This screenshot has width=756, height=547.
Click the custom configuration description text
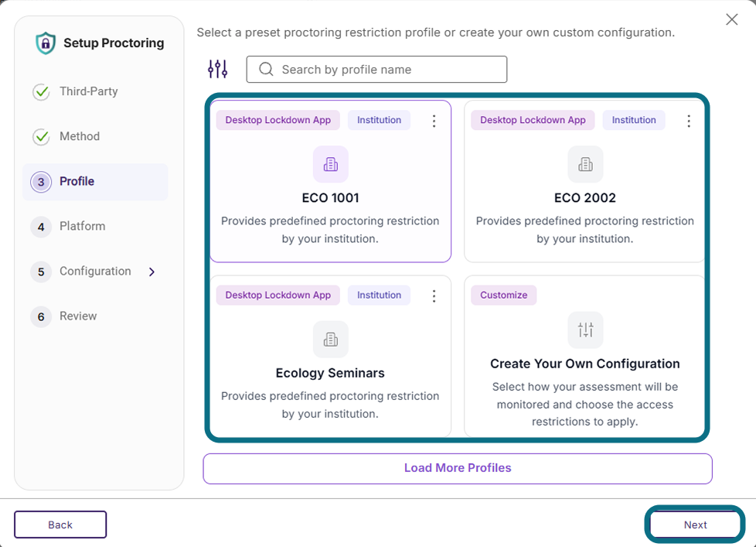[585, 404]
